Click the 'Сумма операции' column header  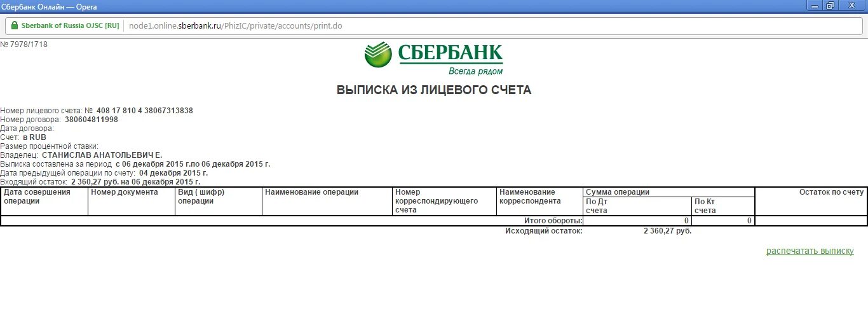(668, 192)
